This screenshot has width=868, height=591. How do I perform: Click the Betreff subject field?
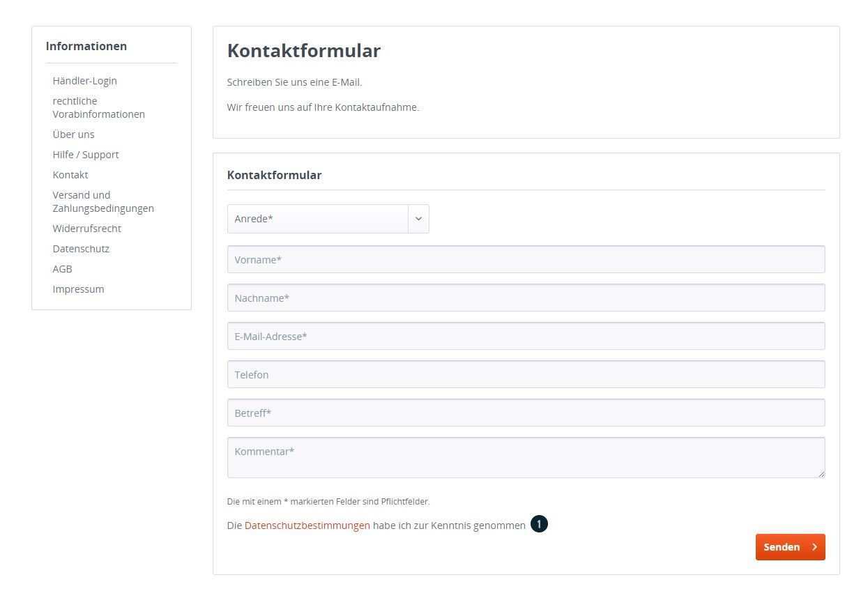526,413
